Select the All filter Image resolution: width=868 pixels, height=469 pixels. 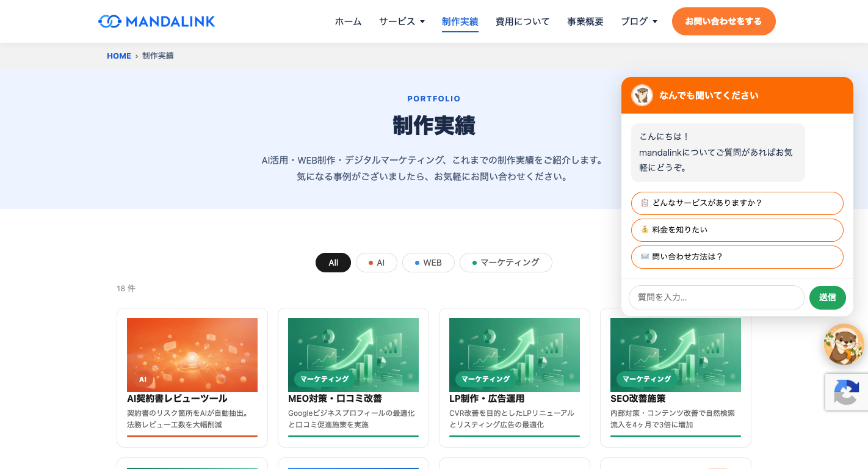click(x=333, y=263)
